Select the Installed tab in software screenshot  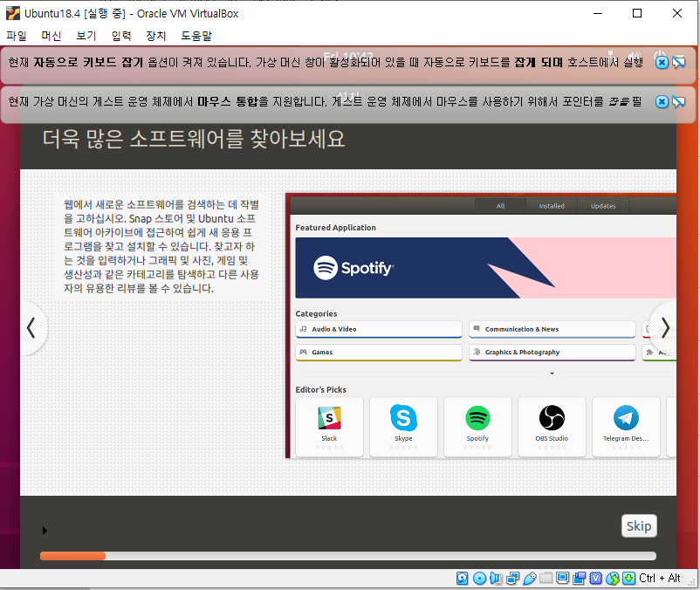552,206
